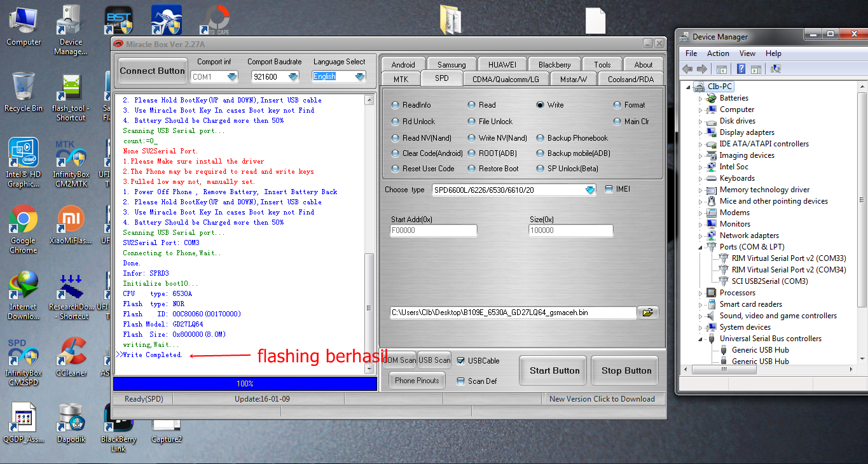The width and height of the screenshot is (868, 464).
Task: Expand Batteries in Device Manager
Action: (701, 98)
